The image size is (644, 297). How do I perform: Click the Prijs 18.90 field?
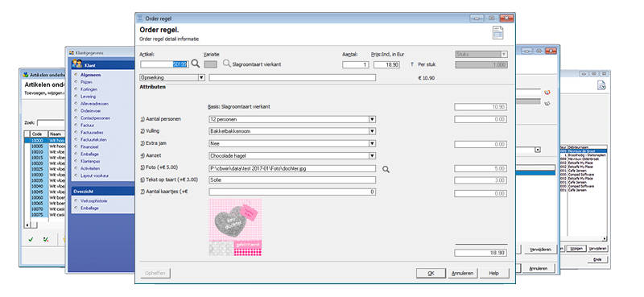387,64
